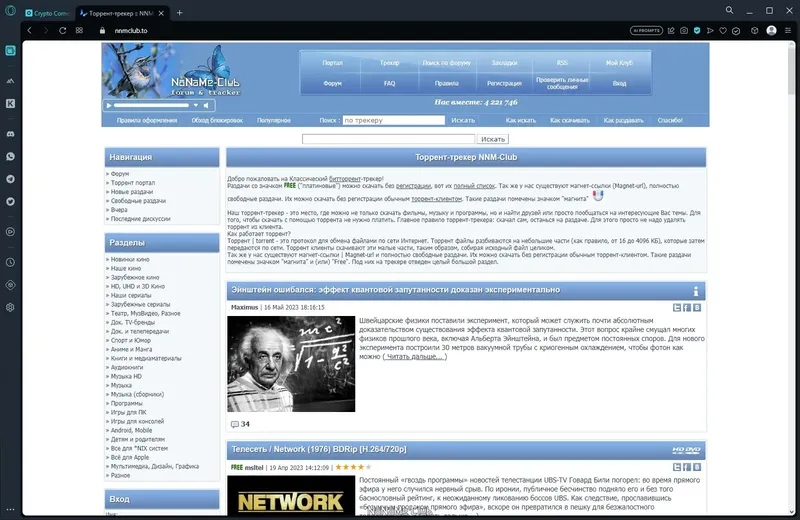This screenshot has width=800, height=520.
Task: Open the Einstein article comments count 34
Action: 240,424
